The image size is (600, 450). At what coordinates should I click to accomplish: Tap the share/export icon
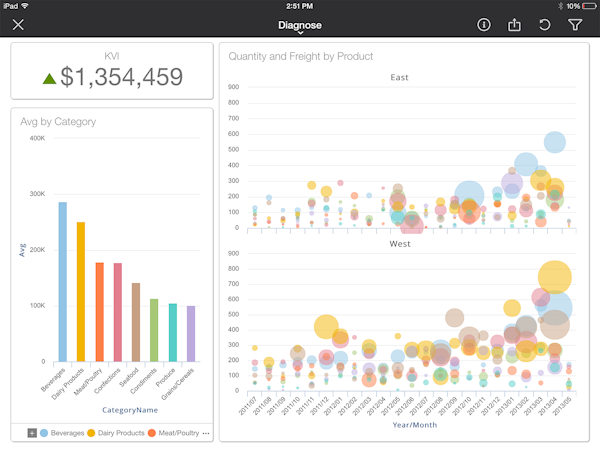pyautogui.click(x=514, y=25)
